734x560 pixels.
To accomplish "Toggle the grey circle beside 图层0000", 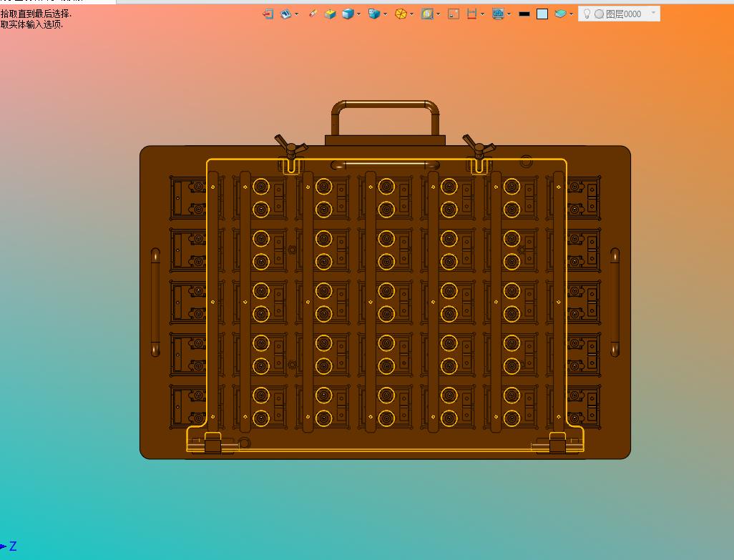I will click(600, 14).
